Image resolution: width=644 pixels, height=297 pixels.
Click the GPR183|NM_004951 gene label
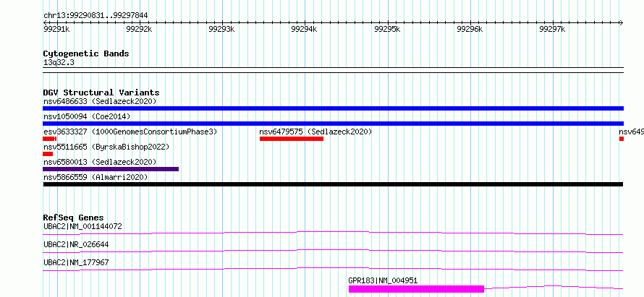coord(383,280)
